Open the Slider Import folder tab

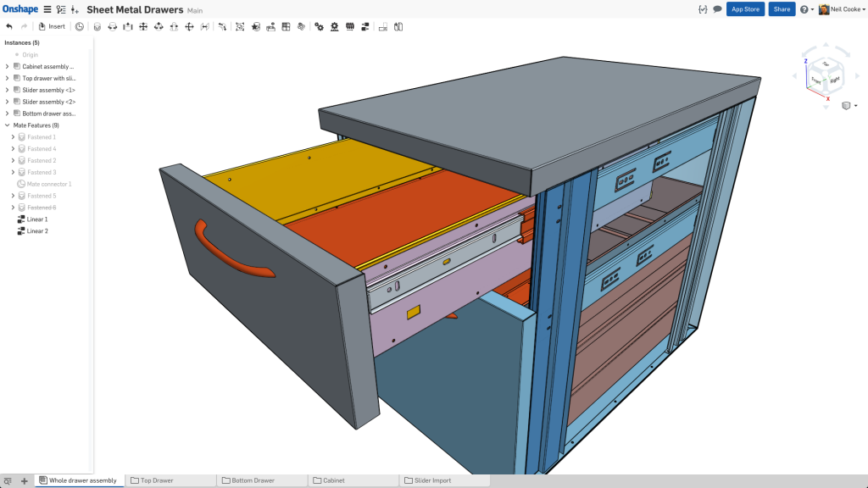(x=446, y=481)
